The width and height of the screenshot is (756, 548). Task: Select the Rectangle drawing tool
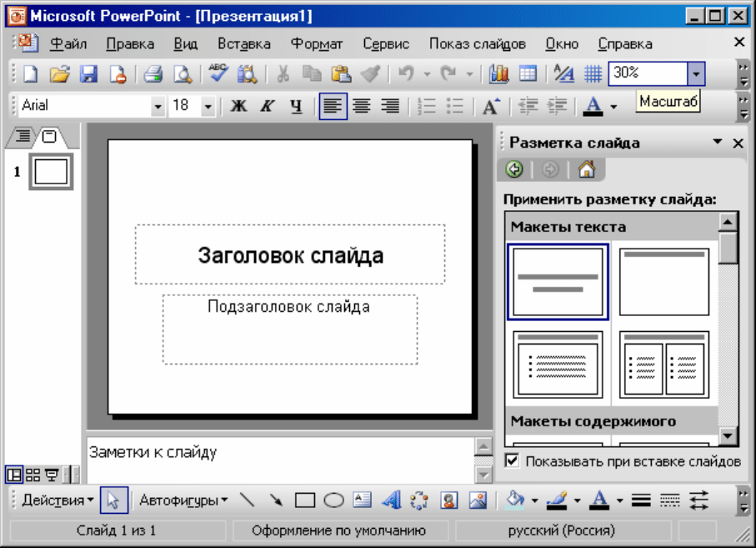click(x=305, y=500)
